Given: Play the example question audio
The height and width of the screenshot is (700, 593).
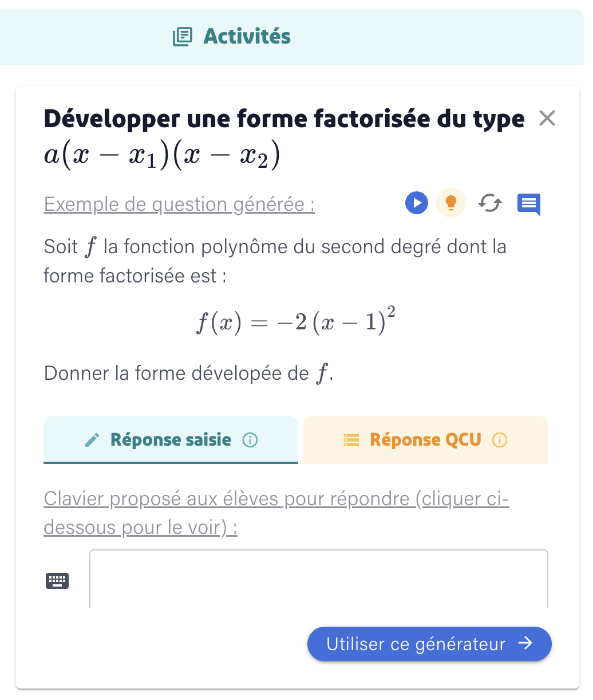Looking at the screenshot, I should [417, 203].
